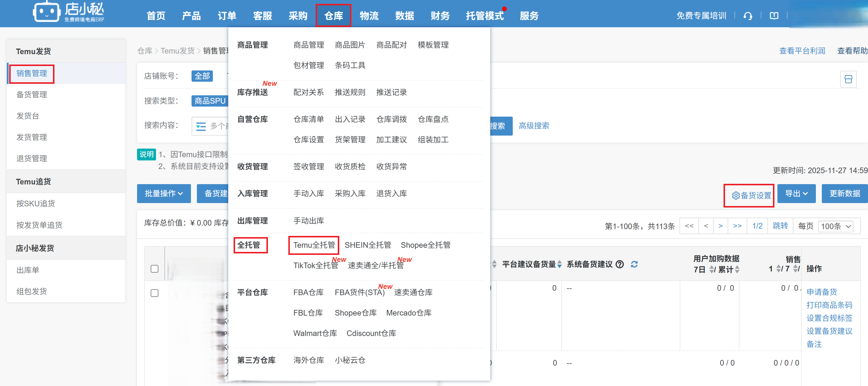Check the select-all checkbox in the table header
This screenshot has height=386, width=868.
(154, 269)
